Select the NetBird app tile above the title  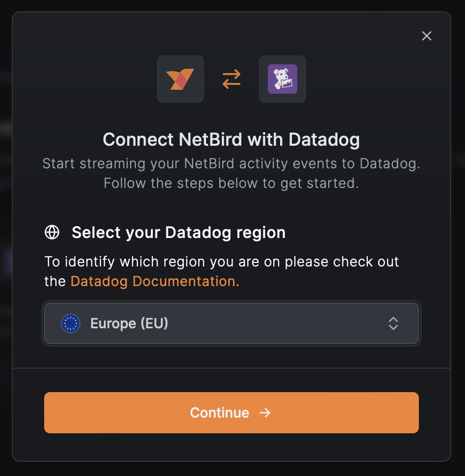click(x=180, y=79)
